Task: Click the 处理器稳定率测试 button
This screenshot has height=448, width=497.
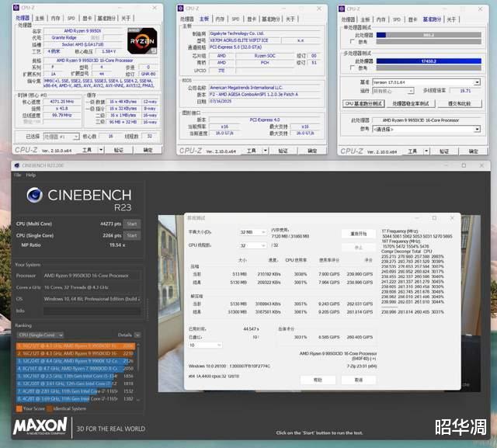Action: (411, 103)
